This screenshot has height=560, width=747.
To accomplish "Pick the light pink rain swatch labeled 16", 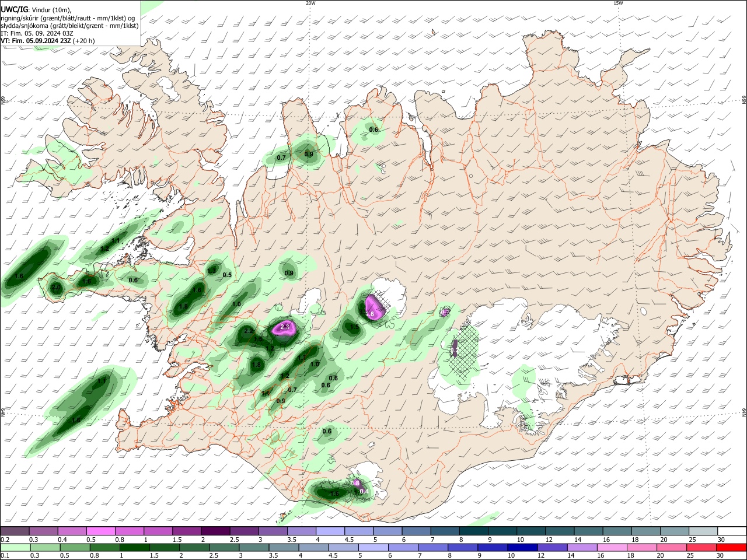I will pos(611,547).
